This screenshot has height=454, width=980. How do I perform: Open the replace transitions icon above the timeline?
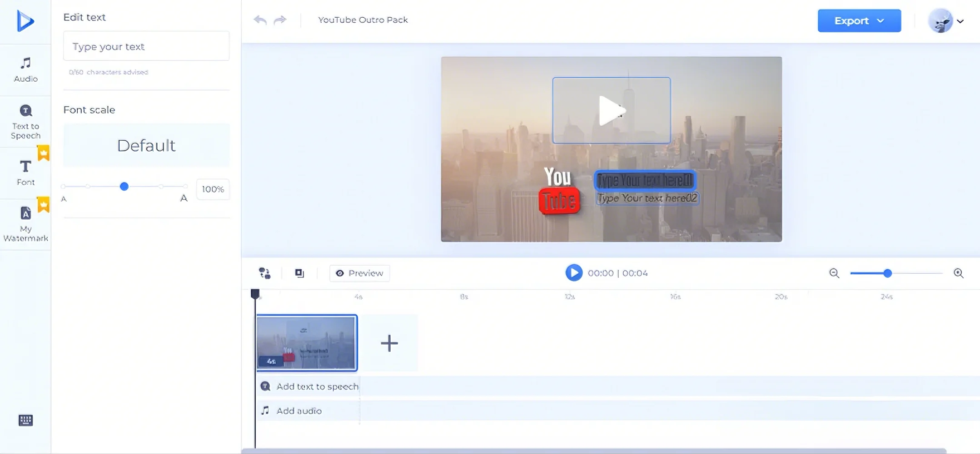pos(265,272)
